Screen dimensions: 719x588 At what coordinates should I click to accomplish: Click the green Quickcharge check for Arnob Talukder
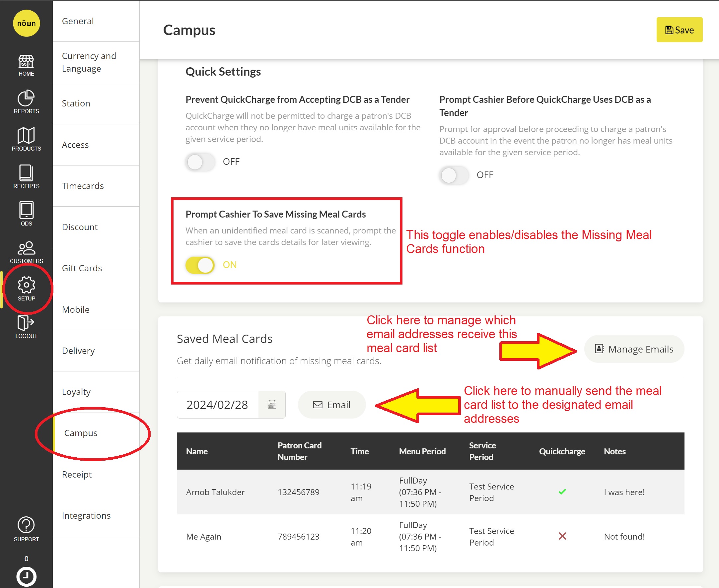coord(562,492)
